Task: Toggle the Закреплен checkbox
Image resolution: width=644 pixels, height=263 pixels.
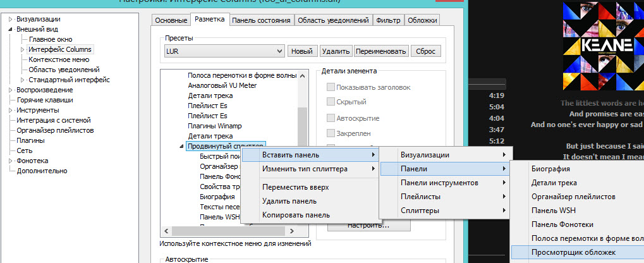Action: tap(331, 133)
